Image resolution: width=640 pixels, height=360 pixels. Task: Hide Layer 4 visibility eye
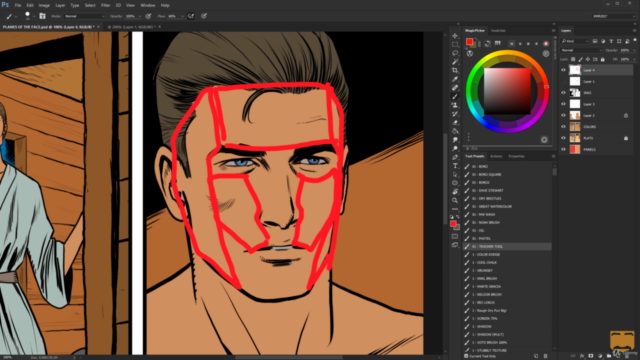click(x=564, y=70)
